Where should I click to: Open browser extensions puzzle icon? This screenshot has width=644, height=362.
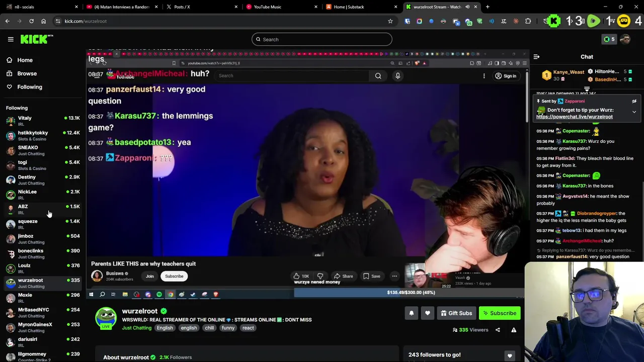click(528, 21)
